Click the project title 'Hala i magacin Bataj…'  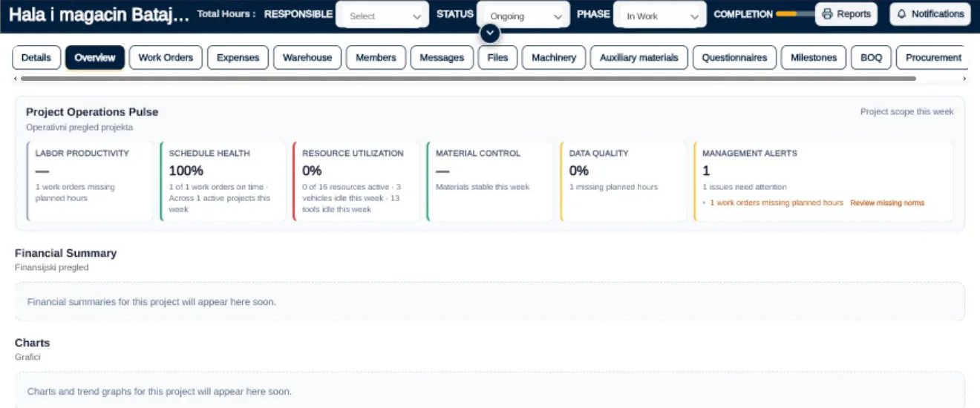tap(99, 14)
